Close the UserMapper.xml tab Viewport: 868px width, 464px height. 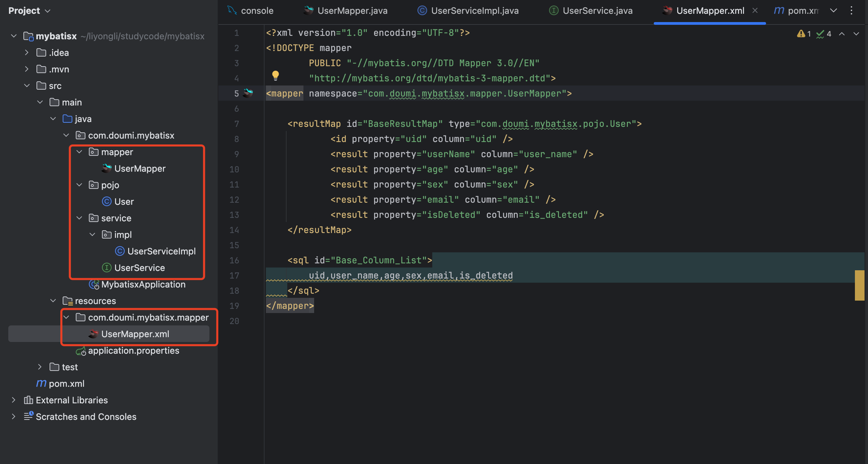pyautogui.click(x=755, y=11)
